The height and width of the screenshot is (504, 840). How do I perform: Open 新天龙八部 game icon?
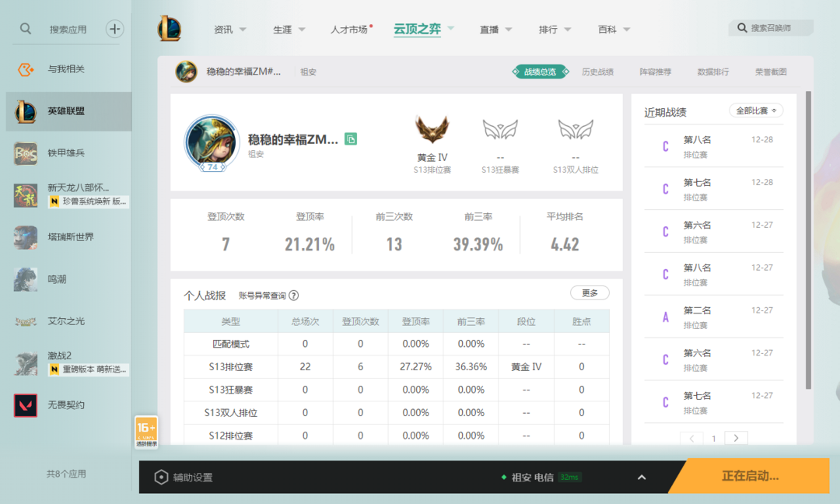(x=25, y=195)
